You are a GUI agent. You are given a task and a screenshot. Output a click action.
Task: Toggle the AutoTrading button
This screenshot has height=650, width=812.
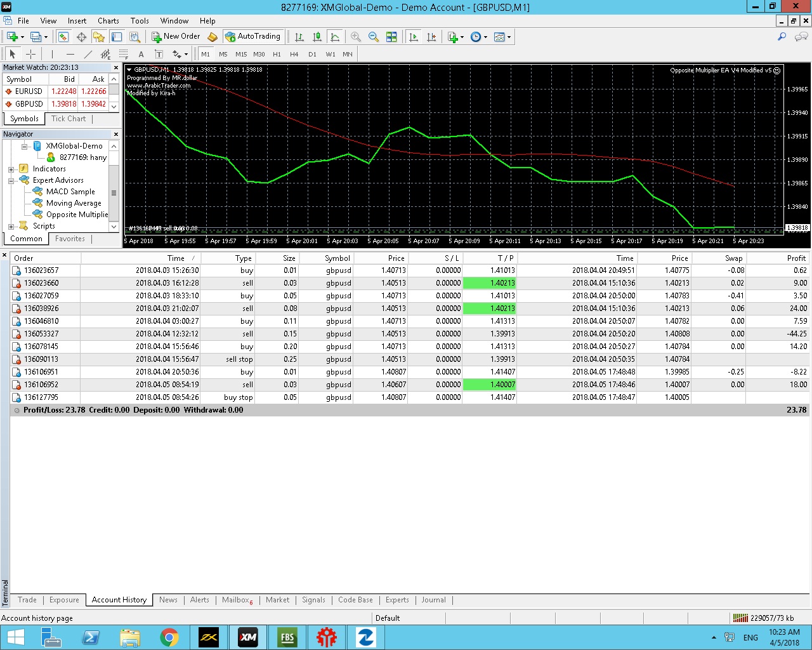[253, 37]
